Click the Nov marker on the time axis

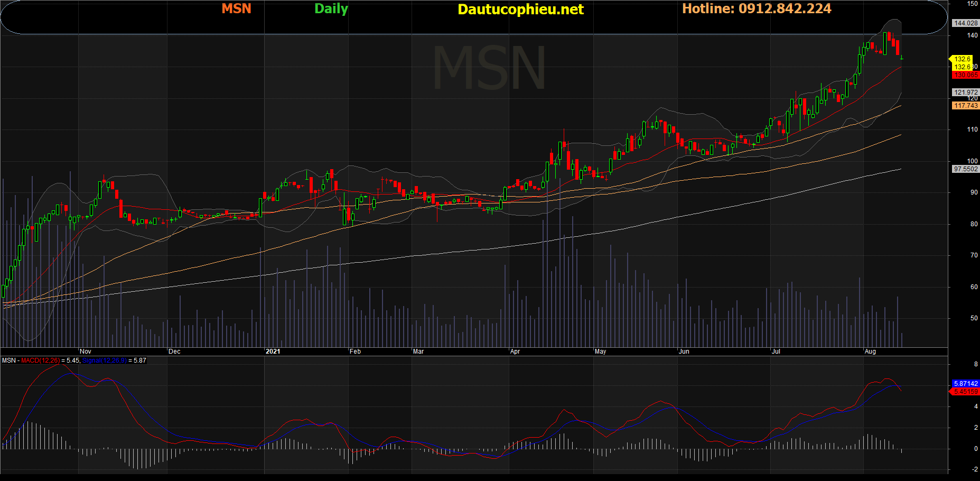pos(85,351)
